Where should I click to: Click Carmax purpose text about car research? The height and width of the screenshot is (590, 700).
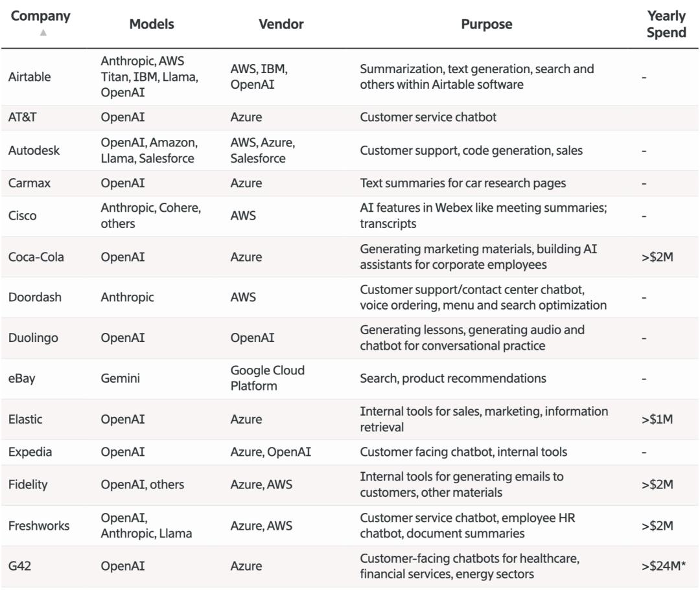coord(463,183)
